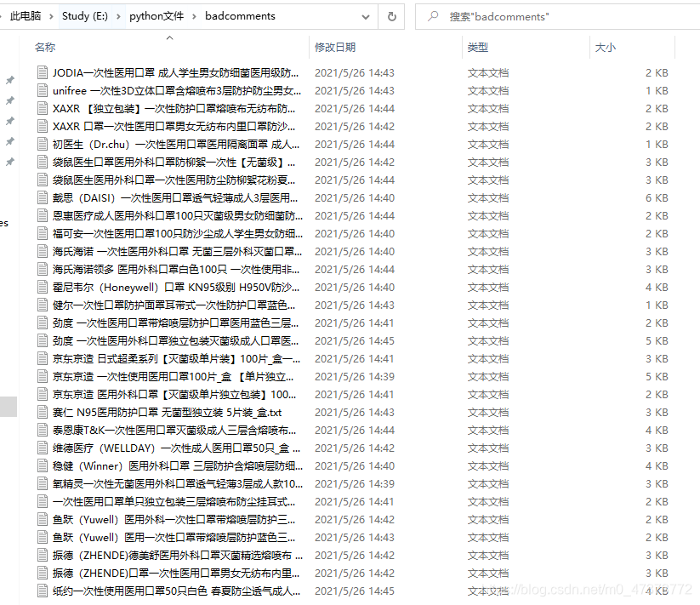Open the address bar history dropdown
Screen dimensions: 700x605
tap(367, 16)
